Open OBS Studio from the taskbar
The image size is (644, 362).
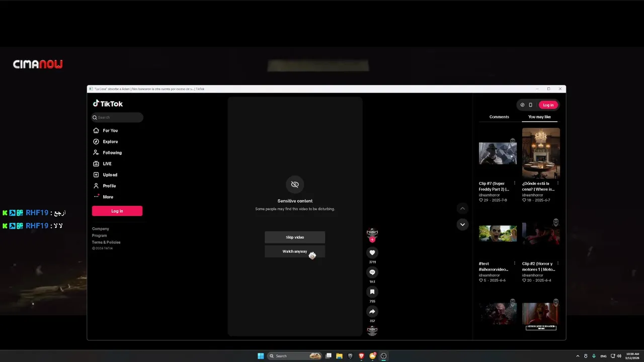[383, 356]
